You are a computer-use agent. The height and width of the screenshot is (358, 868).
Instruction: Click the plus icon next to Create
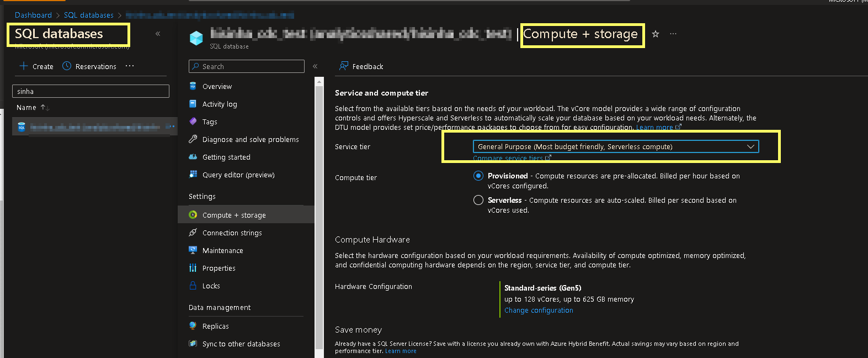(24, 66)
